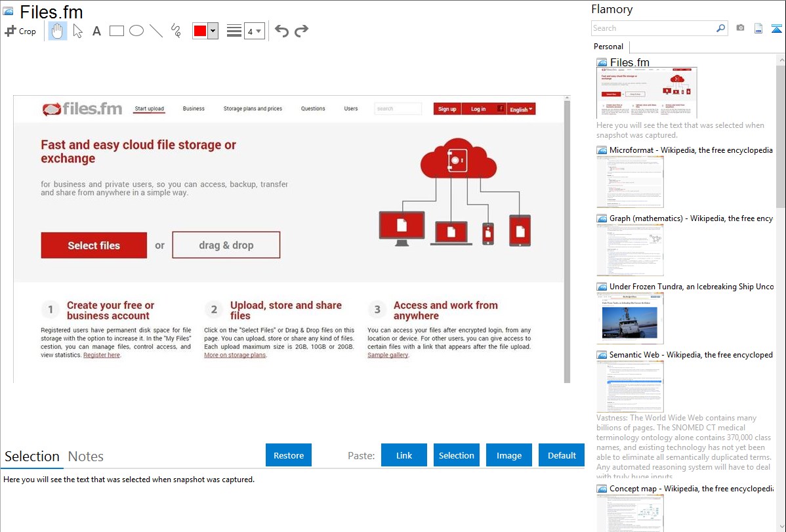Open the Business menu item

(x=194, y=109)
